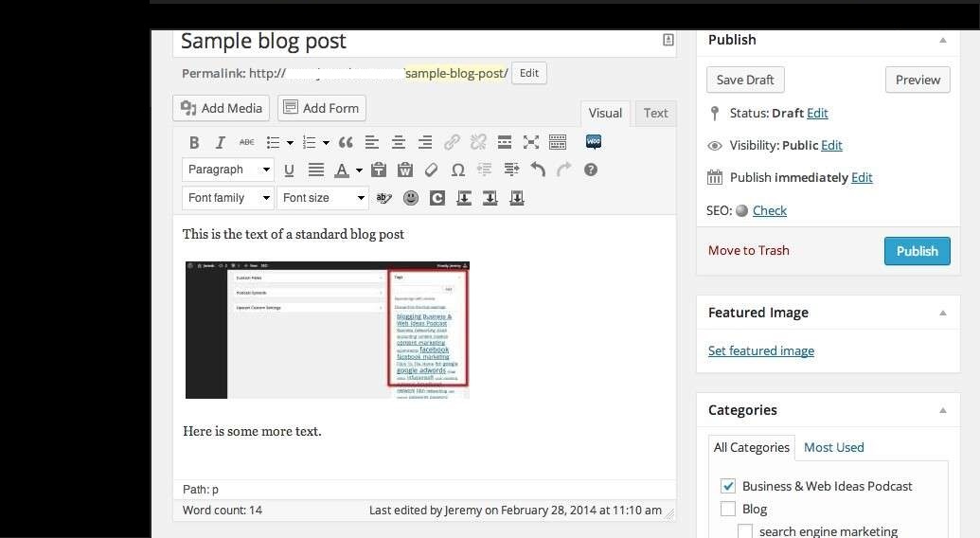Click Set featured image link

click(x=761, y=351)
